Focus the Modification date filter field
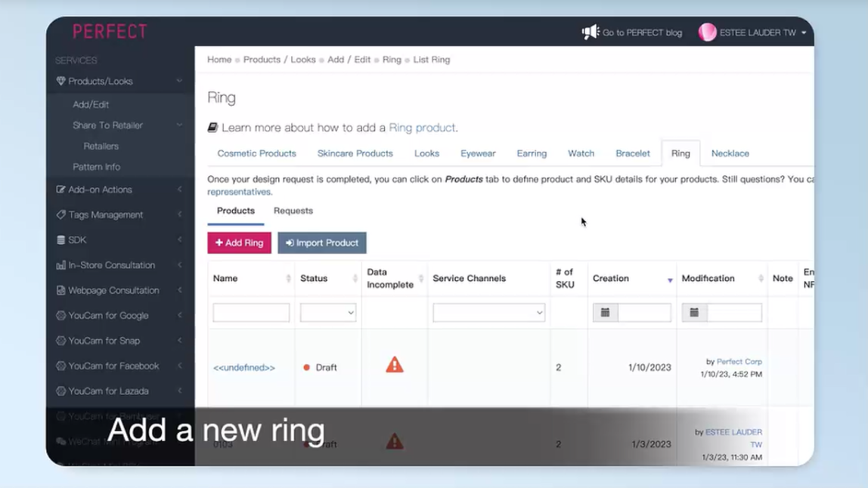The image size is (868, 488). click(x=734, y=313)
